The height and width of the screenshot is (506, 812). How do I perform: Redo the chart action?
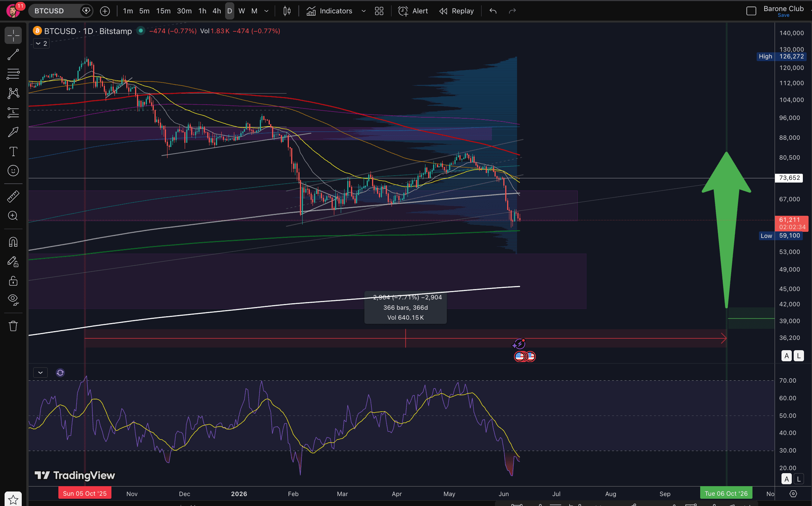[512, 11]
